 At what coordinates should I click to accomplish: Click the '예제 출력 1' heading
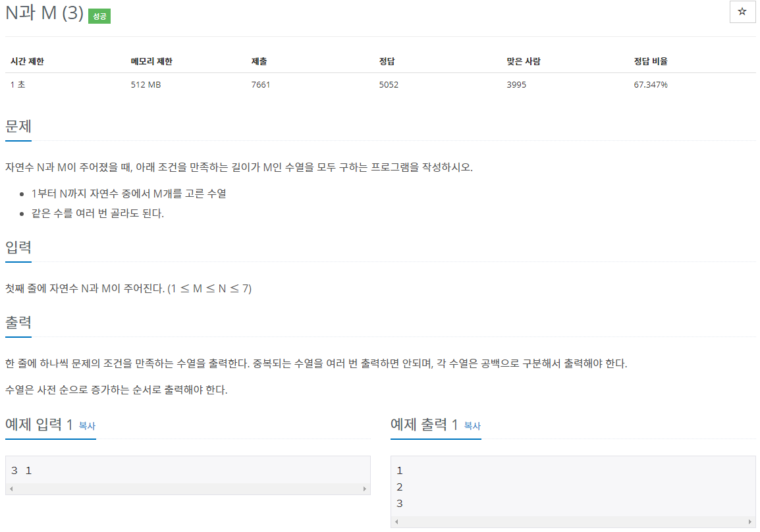coord(424,425)
